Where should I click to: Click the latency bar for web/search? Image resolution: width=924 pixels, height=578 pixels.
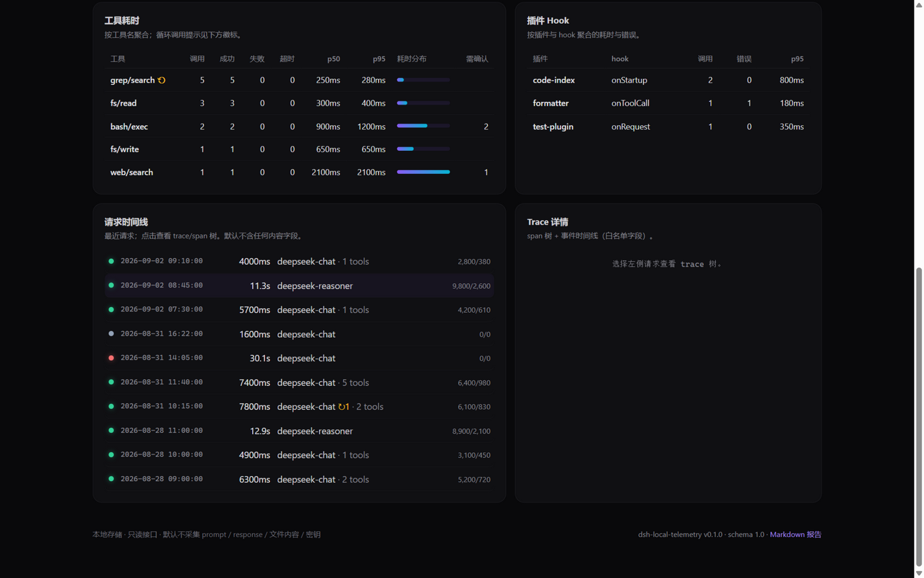click(424, 172)
